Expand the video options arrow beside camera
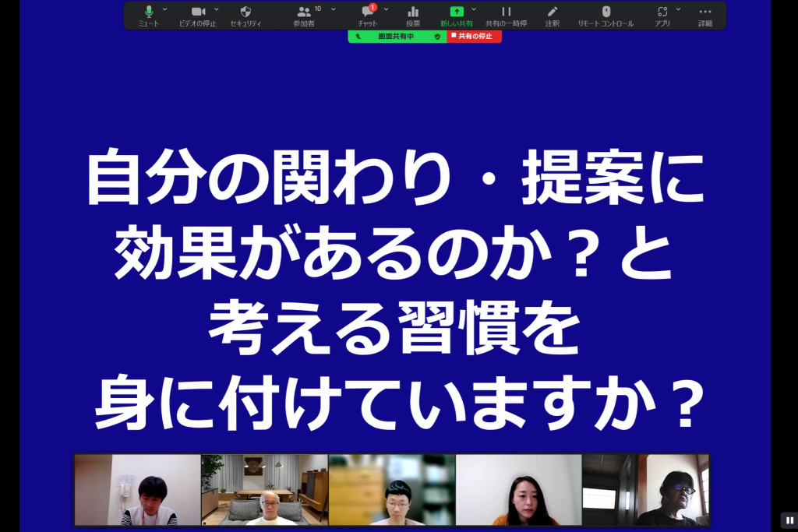The image size is (798, 532). (217, 9)
